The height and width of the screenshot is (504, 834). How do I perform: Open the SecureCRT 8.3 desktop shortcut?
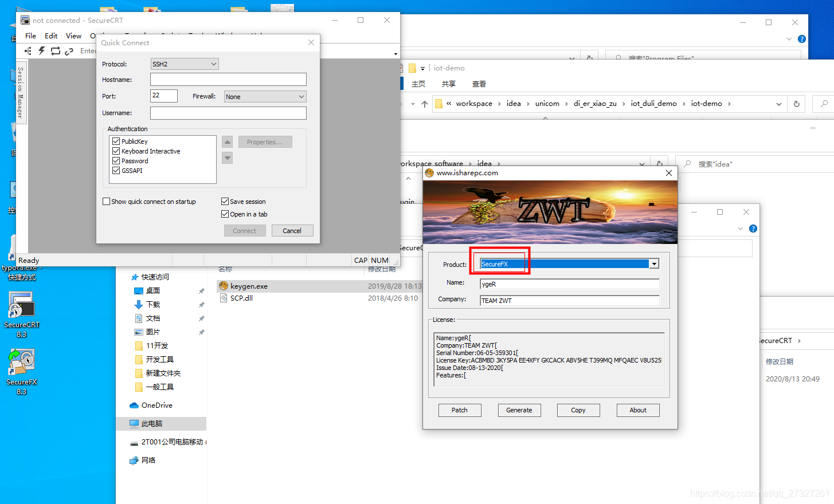21,314
